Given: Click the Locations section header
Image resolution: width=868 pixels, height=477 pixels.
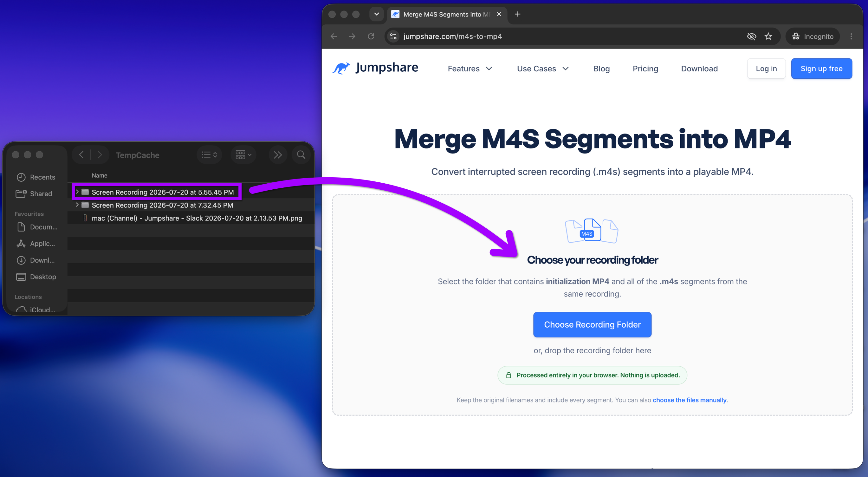Looking at the screenshot, I should point(28,297).
